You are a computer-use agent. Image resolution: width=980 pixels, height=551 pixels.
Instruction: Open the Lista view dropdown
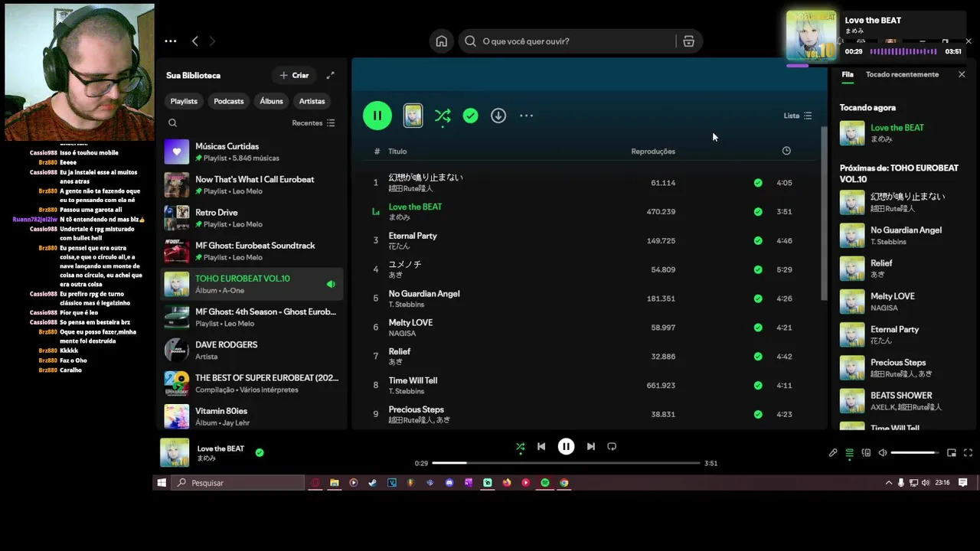(x=798, y=116)
